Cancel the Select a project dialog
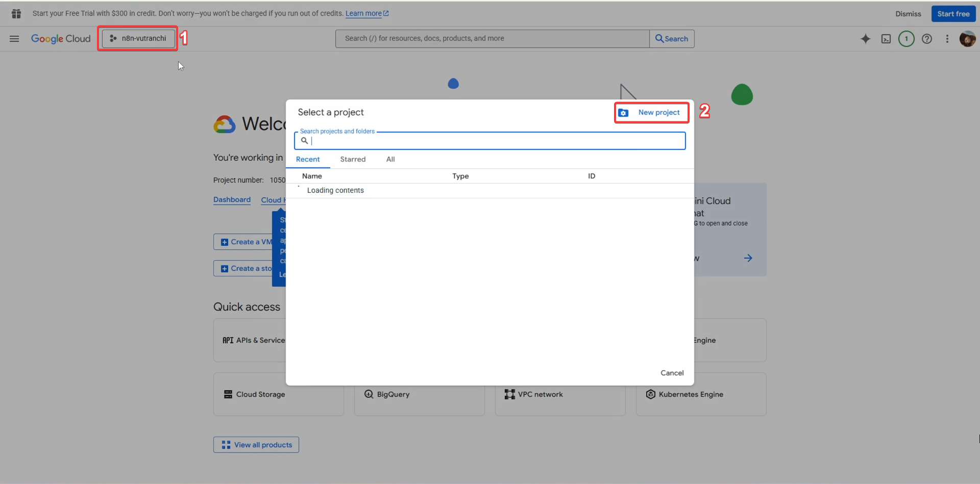Screen dimensions: 980x484 [672, 373]
